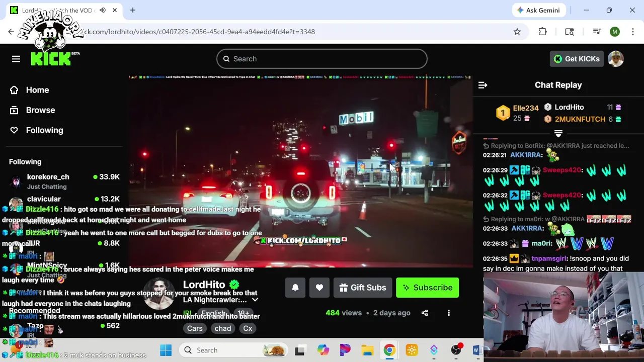Image resolution: width=644 pixels, height=362 pixels.
Task: Open Microsoft Word from the taskbar
Action: click(x=477, y=350)
